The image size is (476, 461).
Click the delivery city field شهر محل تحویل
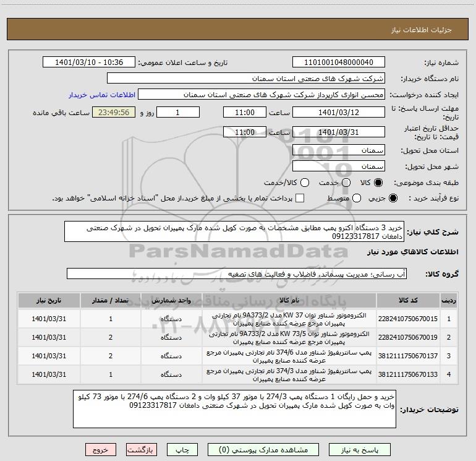339,166
